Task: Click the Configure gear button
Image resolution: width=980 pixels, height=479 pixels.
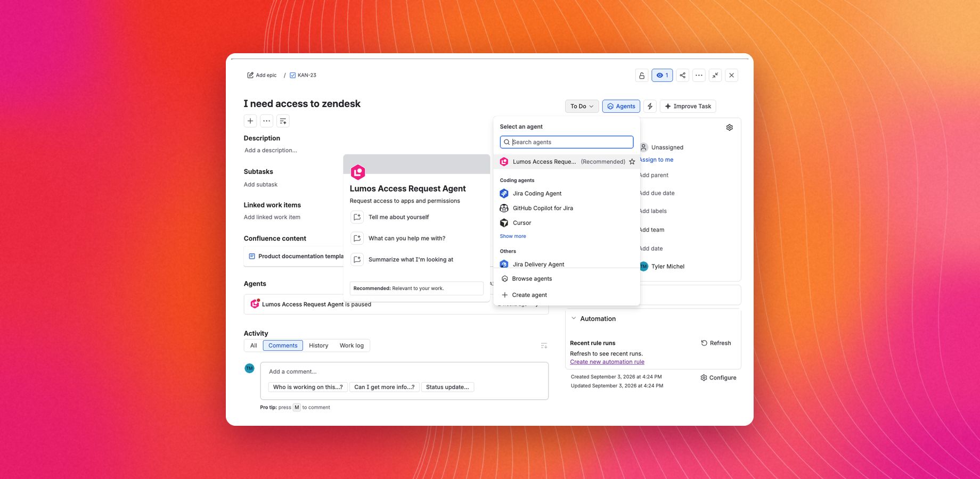Action: [718, 378]
